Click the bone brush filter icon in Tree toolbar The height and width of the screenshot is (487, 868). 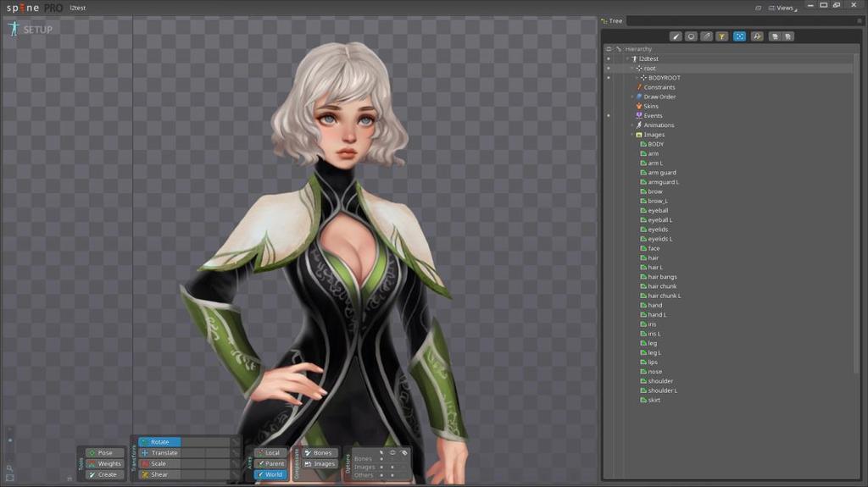tap(676, 36)
